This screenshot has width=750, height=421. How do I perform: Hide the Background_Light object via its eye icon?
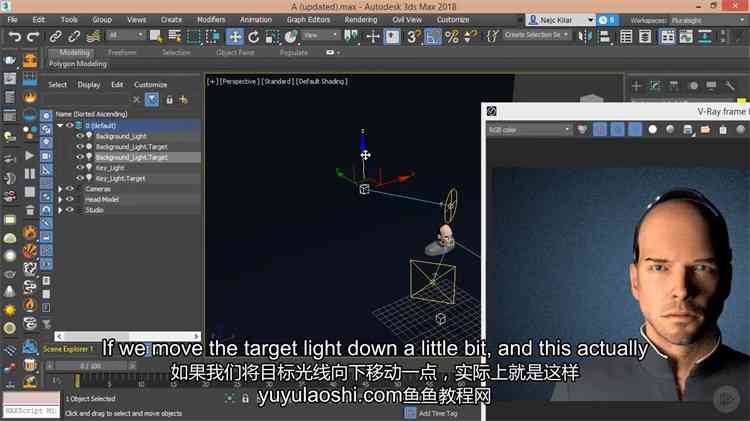[x=79, y=136]
